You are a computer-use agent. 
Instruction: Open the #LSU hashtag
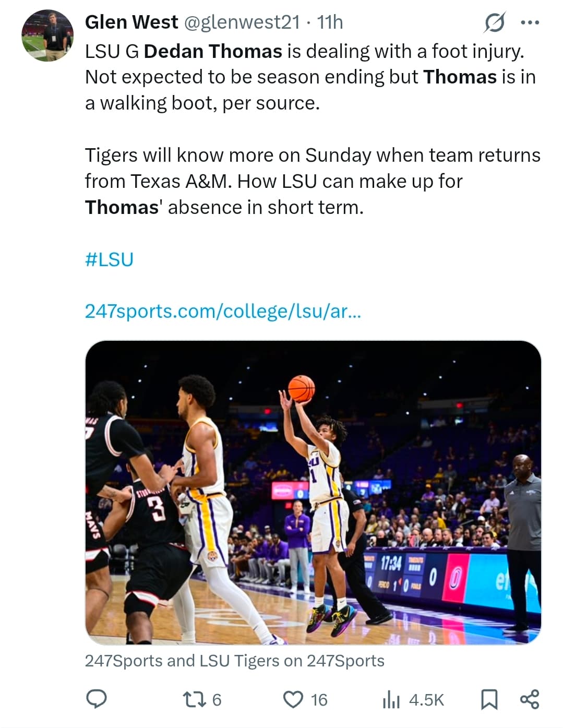(109, 259)
